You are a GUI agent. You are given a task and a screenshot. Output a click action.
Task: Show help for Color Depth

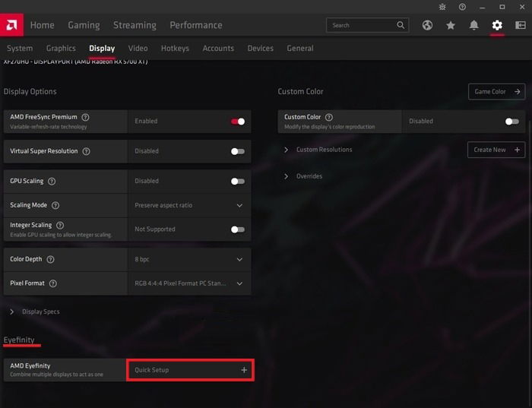50,259
